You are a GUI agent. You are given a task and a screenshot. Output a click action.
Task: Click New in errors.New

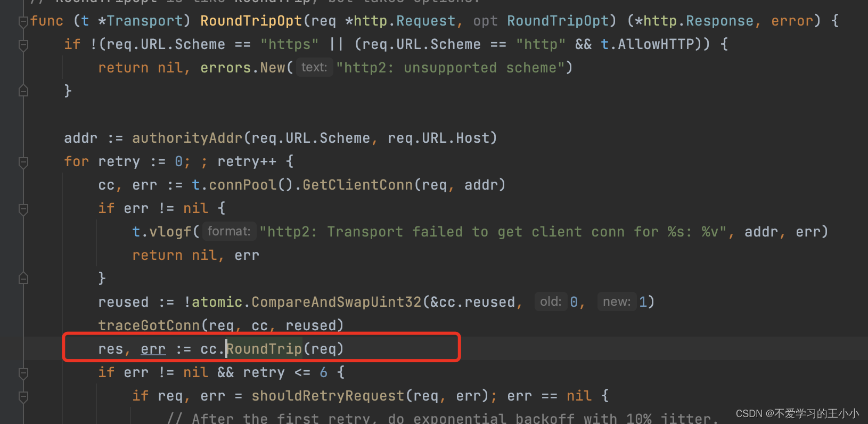click(x=273, y=68)
